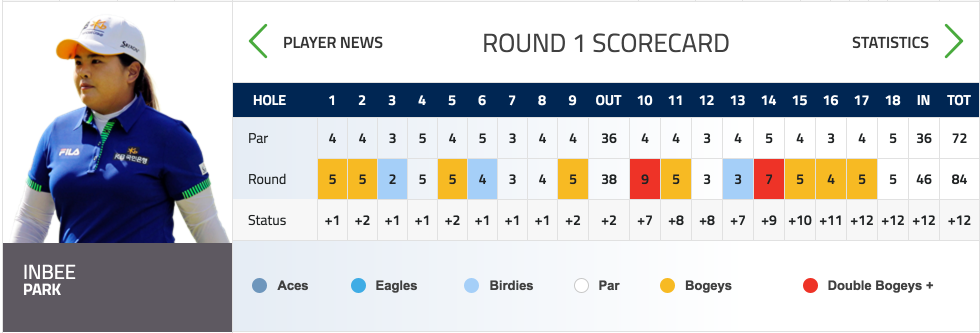Click the Aces legend circle
This screenshot has width=980, height=333.
pyautogui.click(x=259, y=285)
